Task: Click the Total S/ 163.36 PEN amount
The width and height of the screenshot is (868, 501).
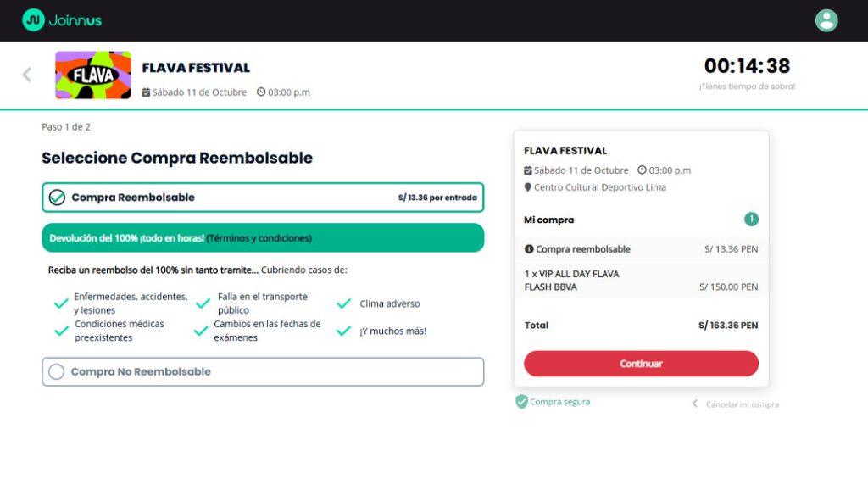Action: point(728,326)
